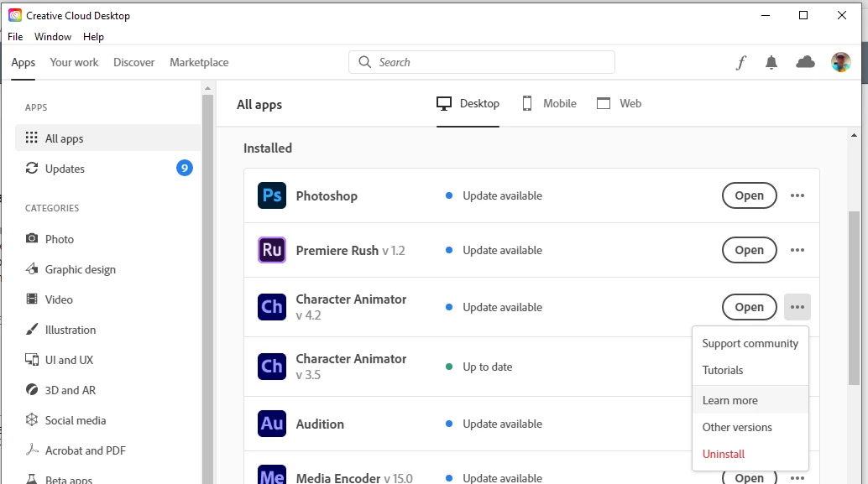The height and width of the screenshot is (484, 868).
Task: Click the Media Encoder Me icon
Action: coord(272,475)
